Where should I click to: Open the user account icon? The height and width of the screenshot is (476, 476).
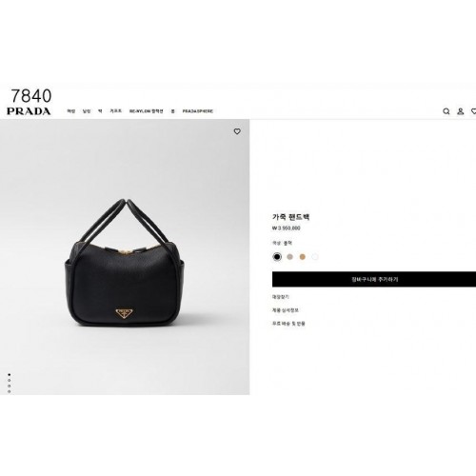tap(461, 111)
